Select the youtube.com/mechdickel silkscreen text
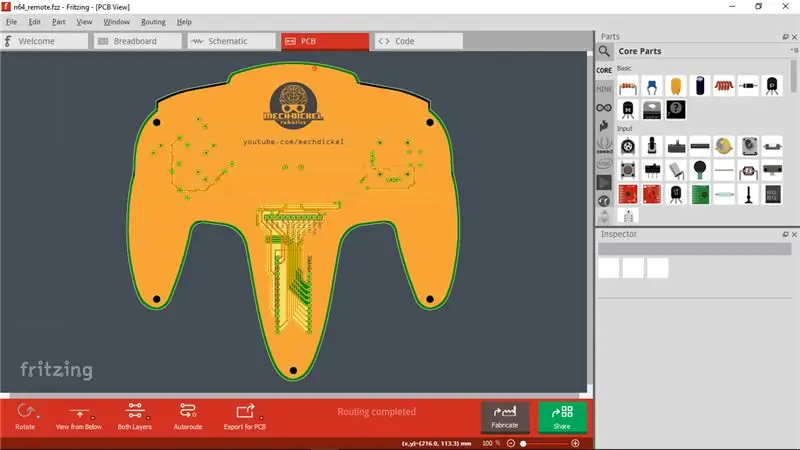 tap(293, 141)
